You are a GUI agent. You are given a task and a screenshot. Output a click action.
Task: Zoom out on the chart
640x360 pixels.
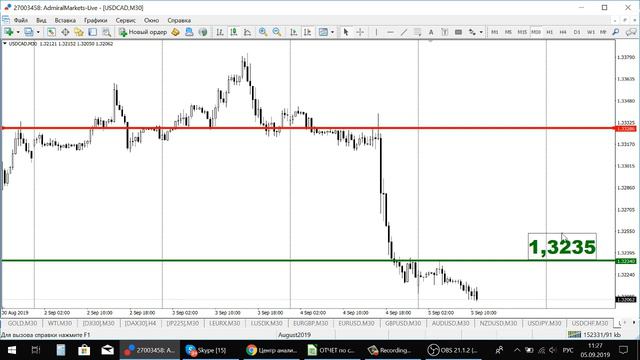pyautogui.click(x=277, y=32)
